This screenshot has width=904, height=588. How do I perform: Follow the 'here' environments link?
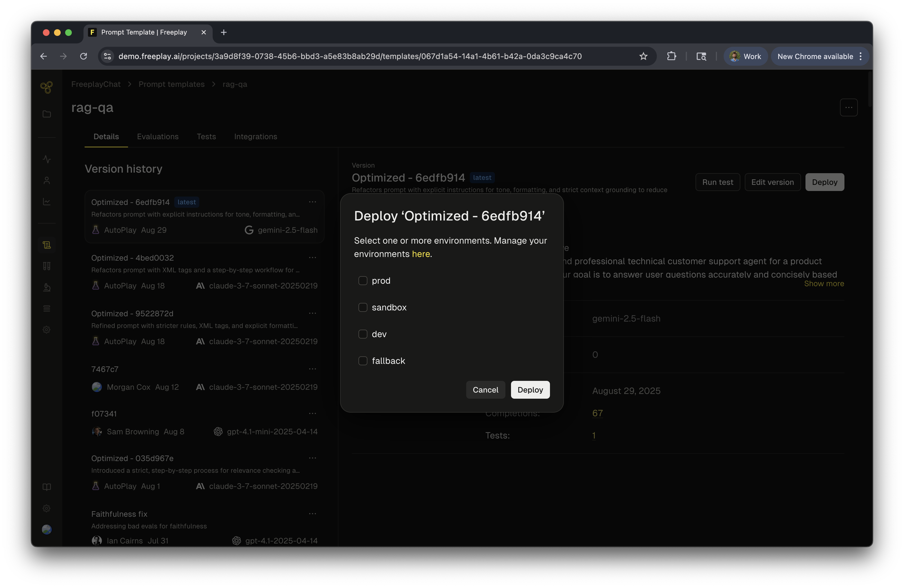click(x=421, y=254)
